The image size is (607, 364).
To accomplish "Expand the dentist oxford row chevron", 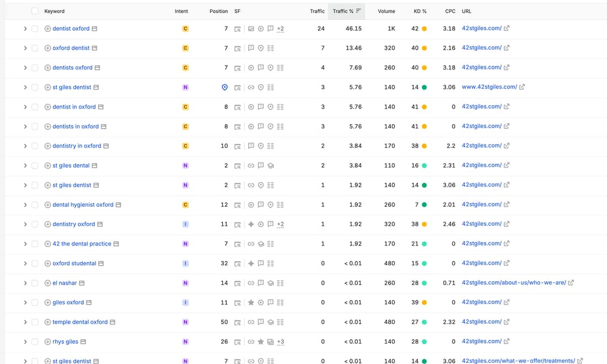I will pyautogui.click(x=25, y=29).
